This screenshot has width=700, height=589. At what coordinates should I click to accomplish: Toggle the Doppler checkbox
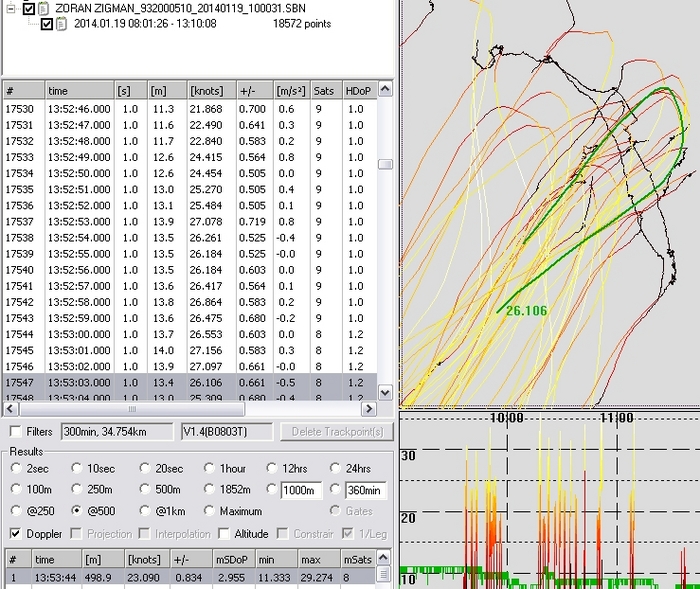pyautogui.click(x=15, y=534)
